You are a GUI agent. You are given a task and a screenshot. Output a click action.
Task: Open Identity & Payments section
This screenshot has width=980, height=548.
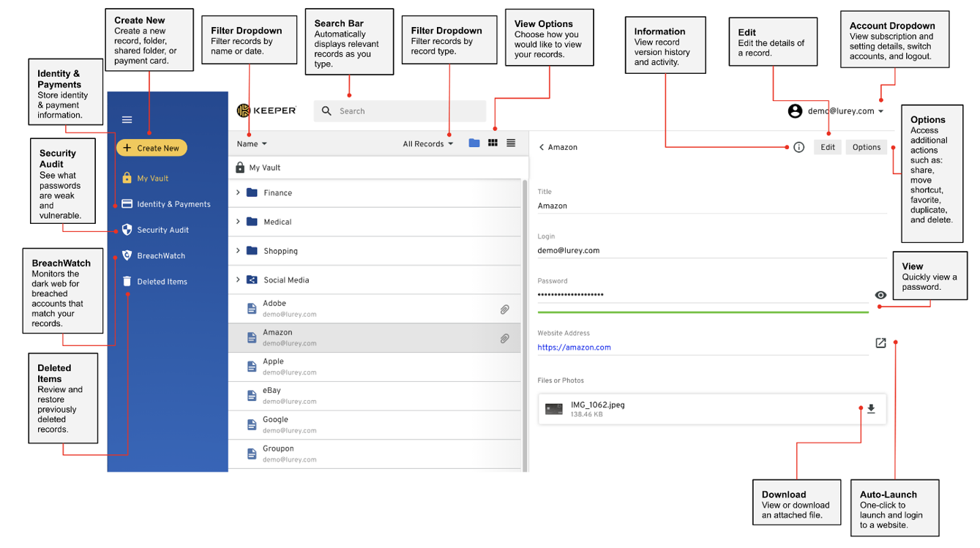[x=165, y=204]
